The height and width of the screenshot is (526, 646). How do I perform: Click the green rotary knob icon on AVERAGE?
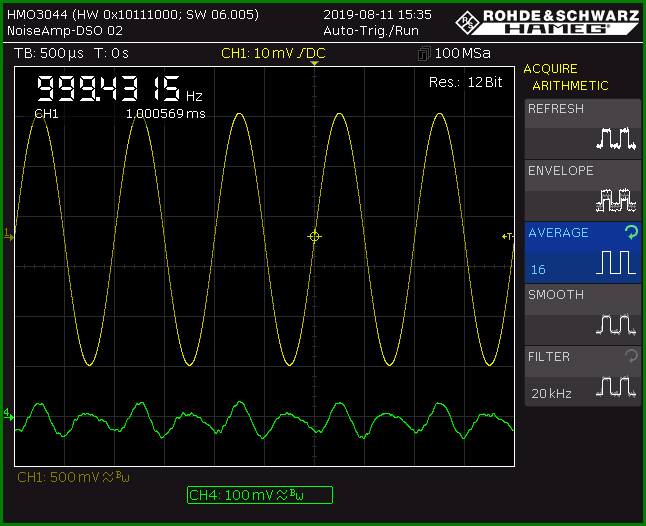(632, 232)
